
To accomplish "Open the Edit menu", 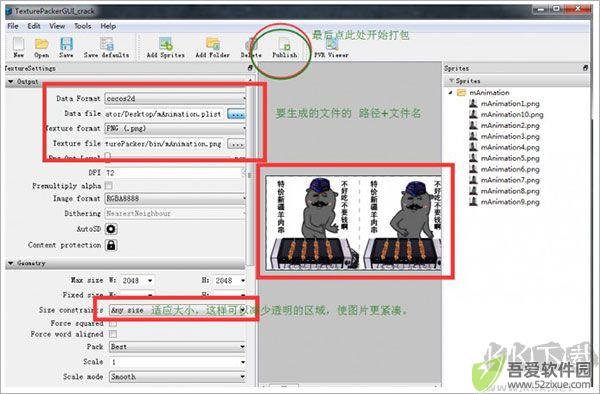I will point(34,26).
